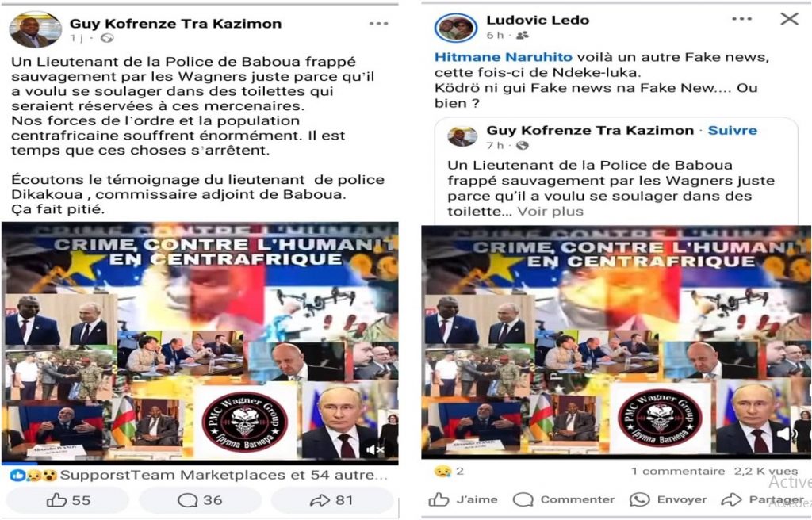Follow Guy Kofrenze via Suivre link
This screenshot has height=520, width=812.
[x=732, y=130]
